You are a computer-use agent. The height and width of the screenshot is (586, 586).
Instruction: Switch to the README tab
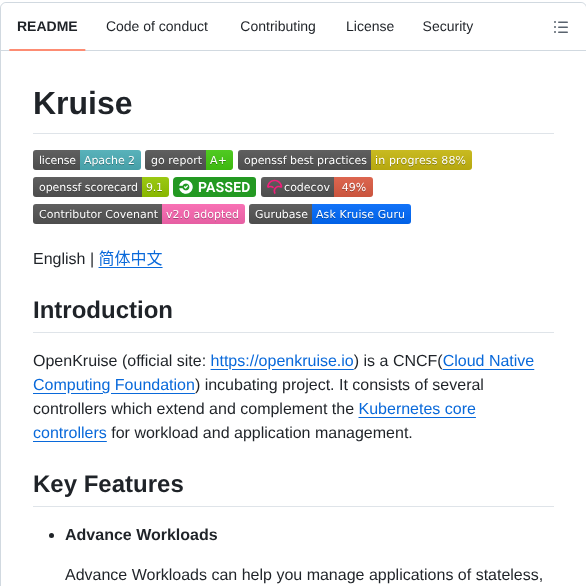tap(47, 27)
